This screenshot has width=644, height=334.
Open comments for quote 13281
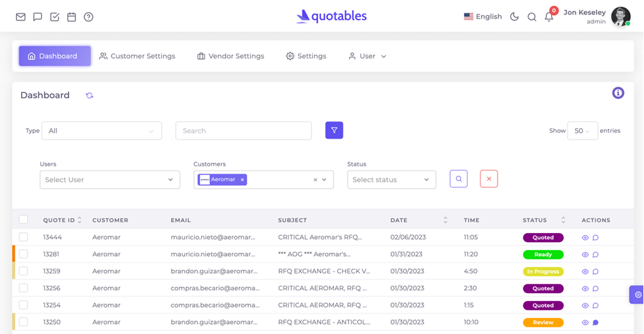coord(596,255)
